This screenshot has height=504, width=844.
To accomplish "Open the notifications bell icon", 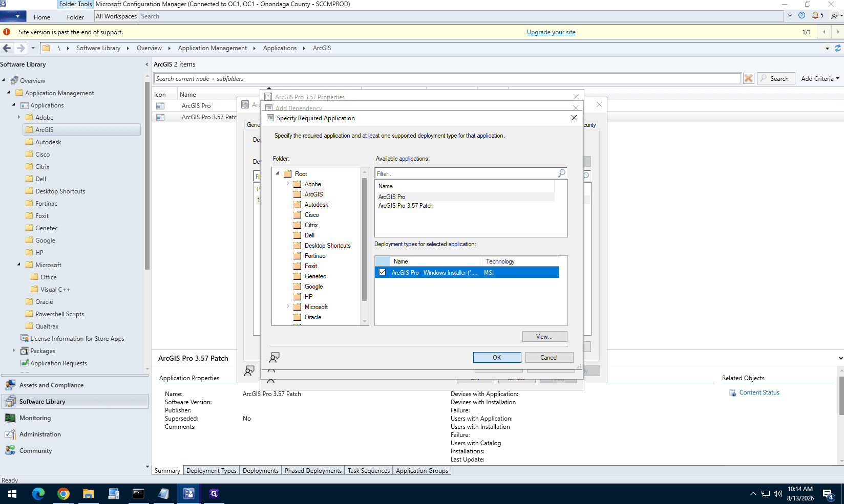I will (x=815, y=15).
